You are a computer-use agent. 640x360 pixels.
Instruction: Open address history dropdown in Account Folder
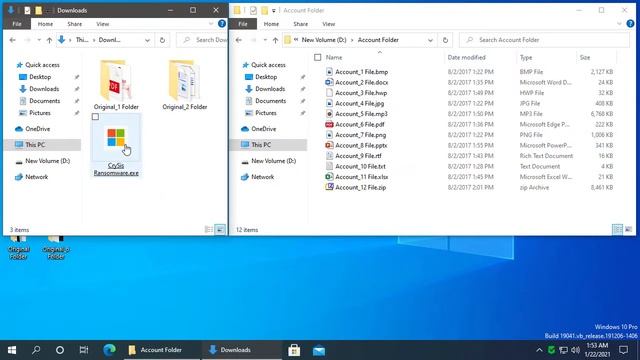(x=430, y=40)
